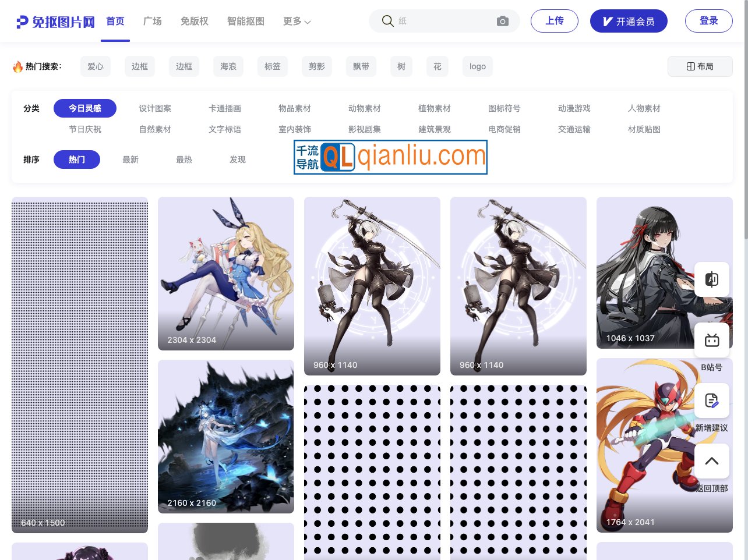Click the magnifier icon in the search bar

coord(388,20)
